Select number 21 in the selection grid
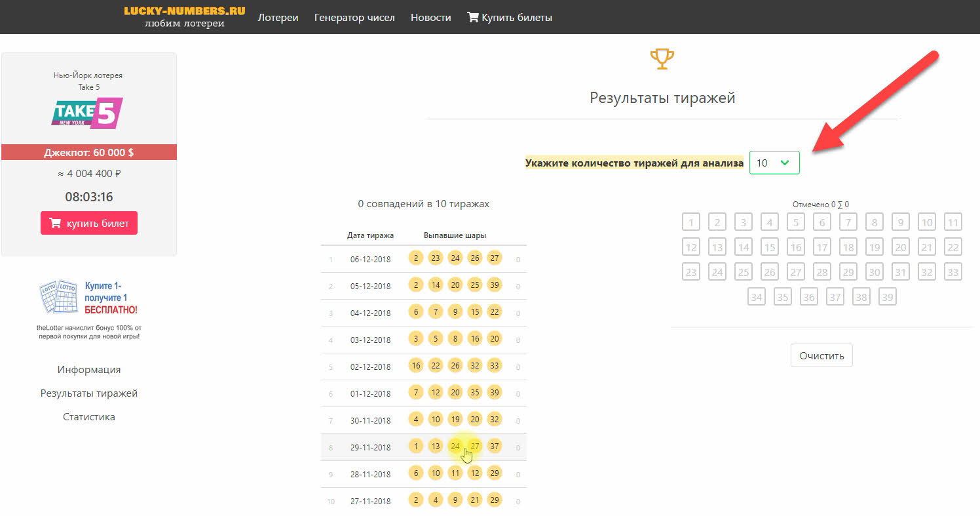 pyautogui.click(x=926, y=247)
